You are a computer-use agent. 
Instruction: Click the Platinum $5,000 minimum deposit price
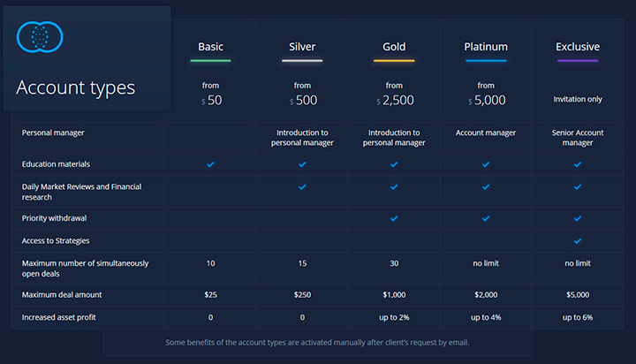(486, 101)
